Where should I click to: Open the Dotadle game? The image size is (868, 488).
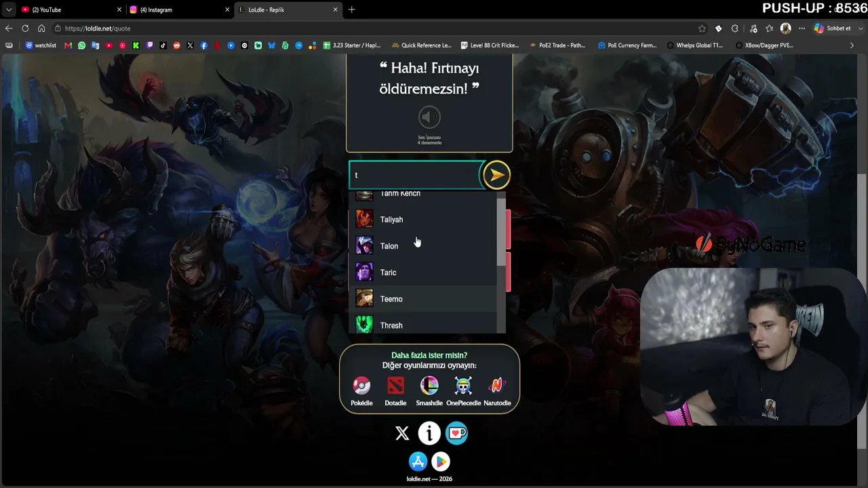pyautogui.click(x=395, y=391)
